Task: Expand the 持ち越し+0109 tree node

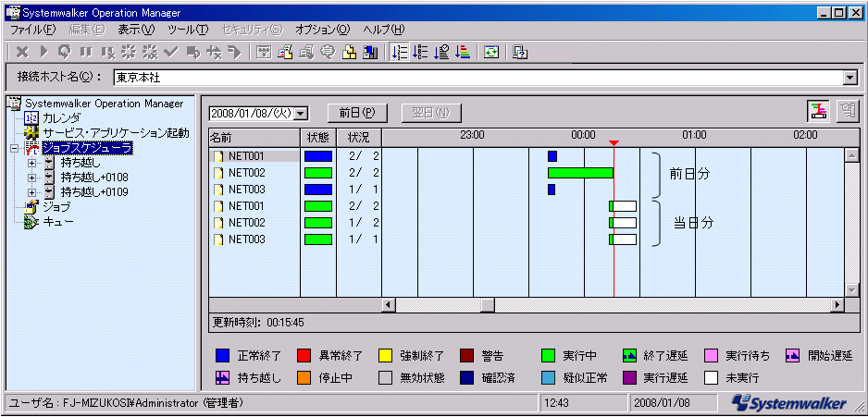Action: [31, 192]
